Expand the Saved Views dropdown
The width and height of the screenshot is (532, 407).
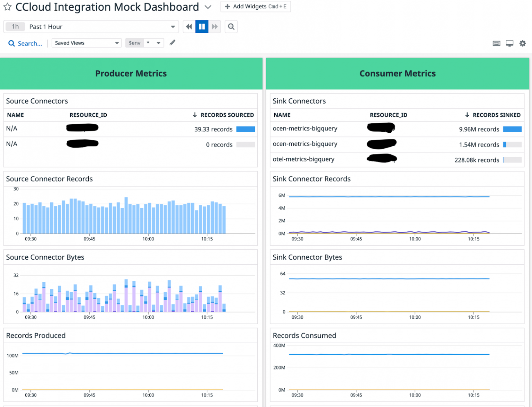tap(86, 43)
